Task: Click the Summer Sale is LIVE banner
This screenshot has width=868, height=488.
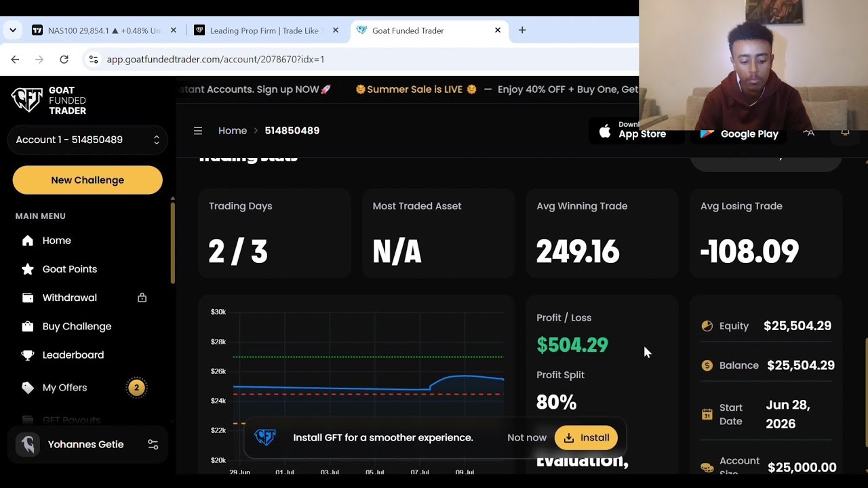Action: click(x=416, y=89)
